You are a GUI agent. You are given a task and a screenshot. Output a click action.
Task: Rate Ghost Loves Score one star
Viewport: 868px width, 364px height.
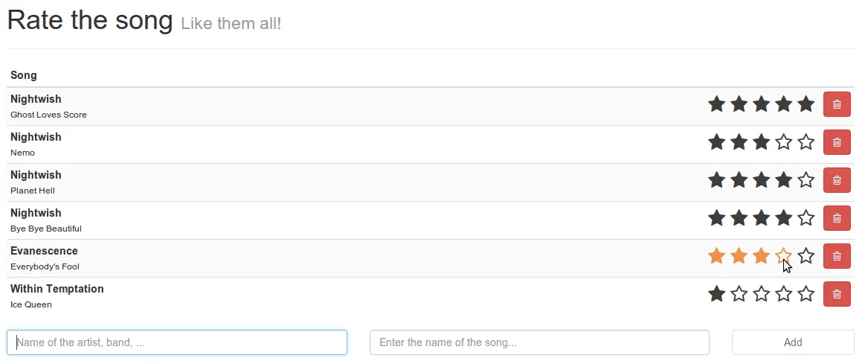(x=716, y=104)
